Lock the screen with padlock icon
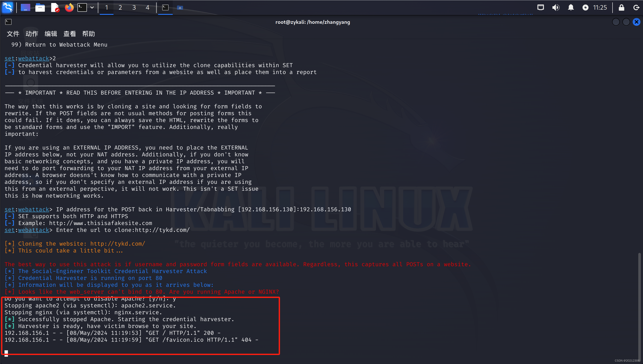Screen dimensions: 643x364 point(622,8)
